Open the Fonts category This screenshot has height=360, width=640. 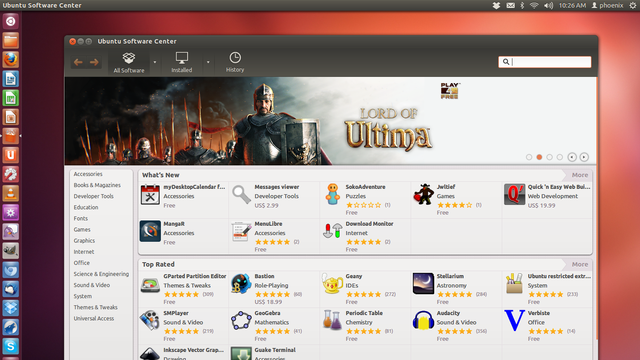tap(81, 218)
